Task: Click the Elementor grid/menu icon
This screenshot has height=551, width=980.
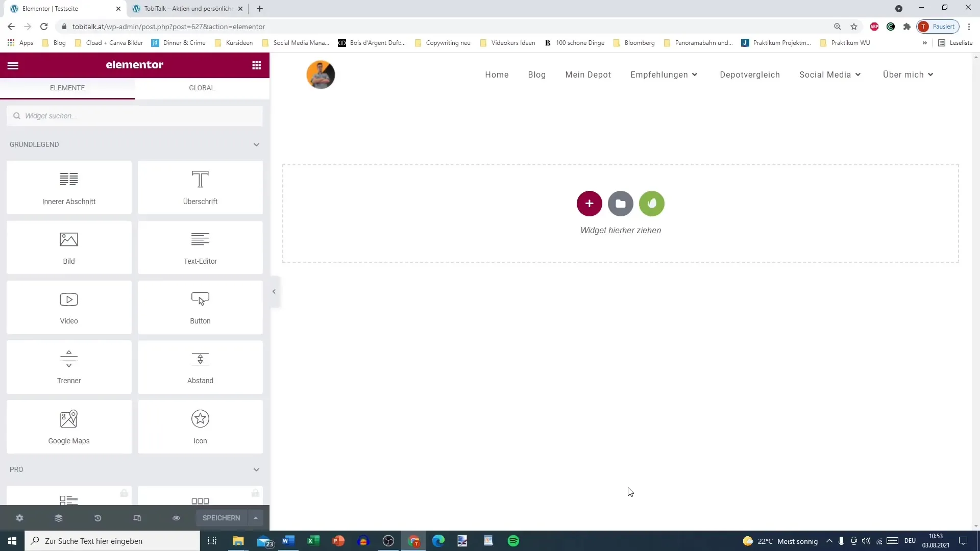Action: pyautogui.click(x=257, y=65)
